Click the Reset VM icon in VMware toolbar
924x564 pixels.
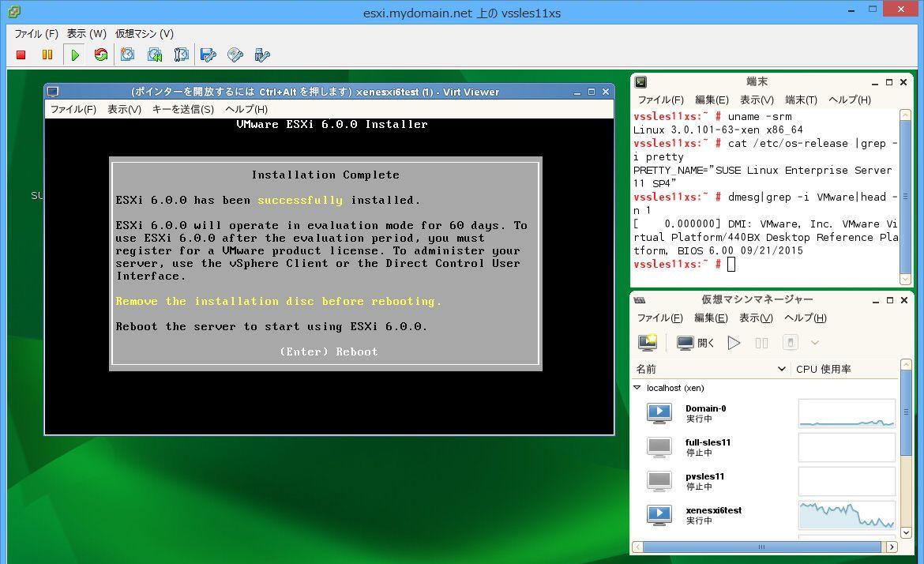click(x=101, y=55)
